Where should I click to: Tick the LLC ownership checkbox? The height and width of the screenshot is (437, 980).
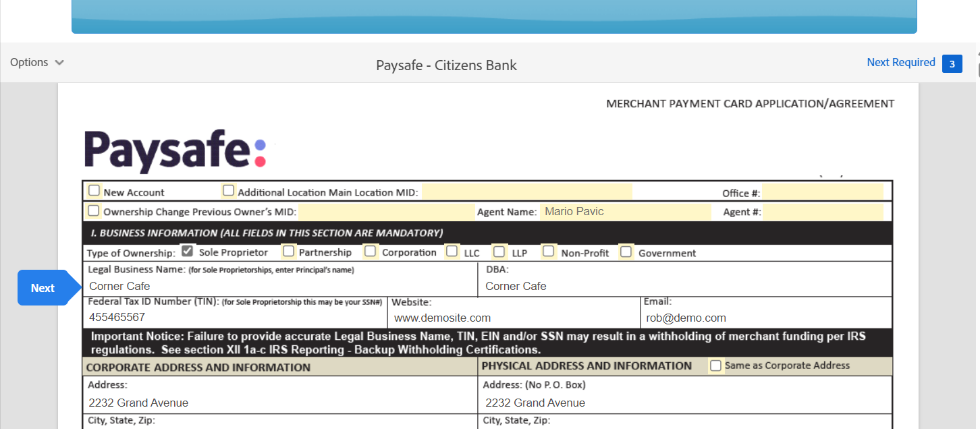452,252
